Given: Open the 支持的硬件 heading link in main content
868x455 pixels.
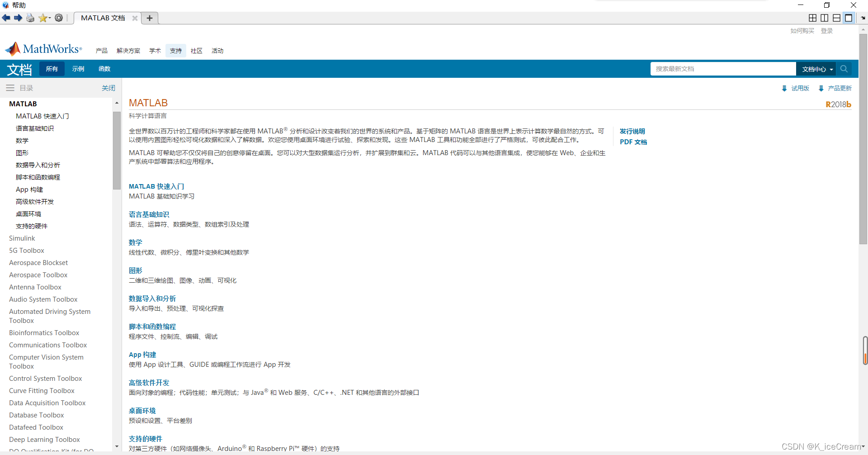Looking at the screenshot, I should 145,439.
